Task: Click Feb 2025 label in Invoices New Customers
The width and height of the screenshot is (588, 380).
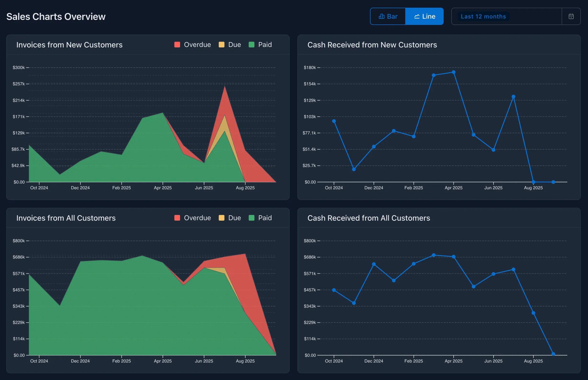Action: [122, 188]
